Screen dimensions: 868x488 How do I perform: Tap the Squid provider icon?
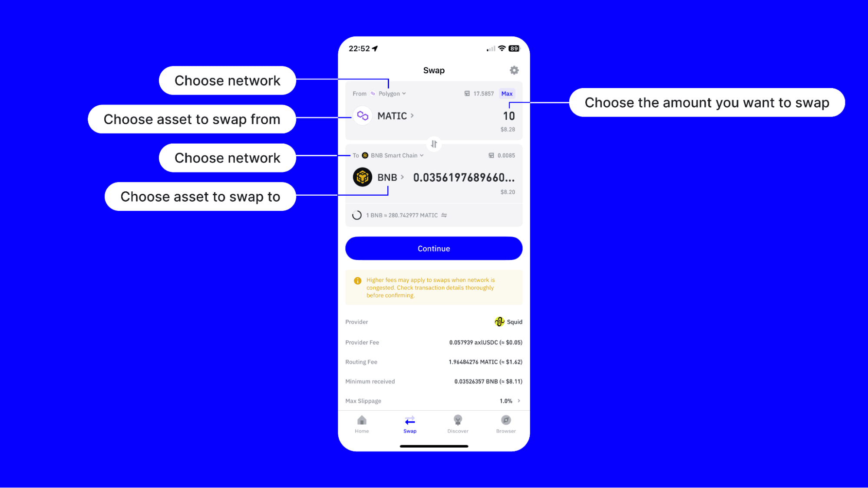click(x=500, y=322)
